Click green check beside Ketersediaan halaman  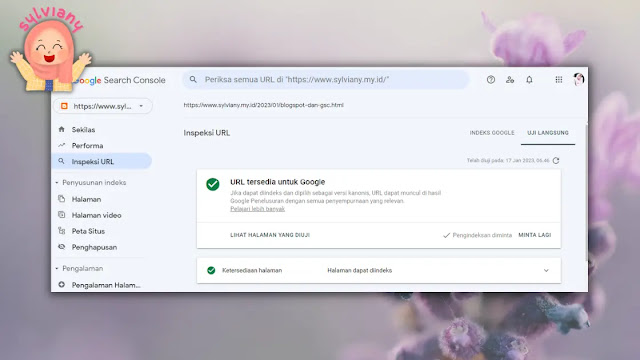pos(211,270)
